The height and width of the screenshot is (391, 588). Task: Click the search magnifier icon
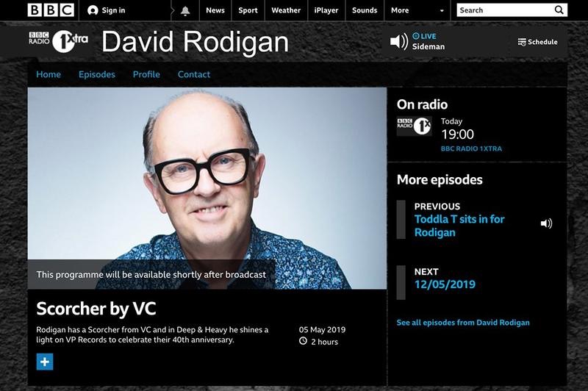pyautogui.click(x=559, y=10)
